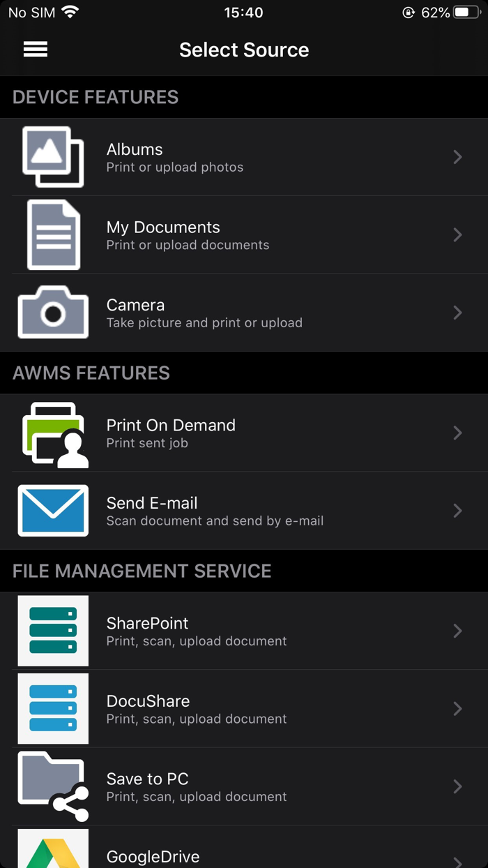Image resolution: width=488 pixels, height=868 pixels.
Task: Tap the My Documents page icon
Action: 53,234
